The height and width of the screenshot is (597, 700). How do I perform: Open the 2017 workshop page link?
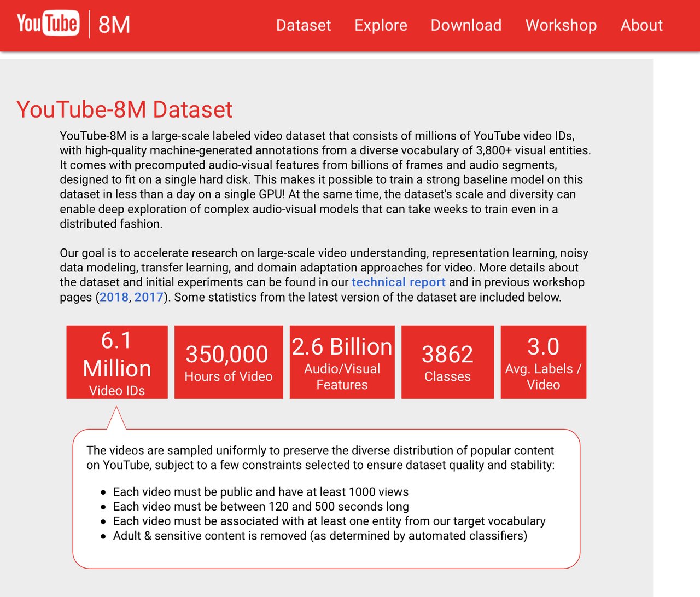tap(149, 297)
